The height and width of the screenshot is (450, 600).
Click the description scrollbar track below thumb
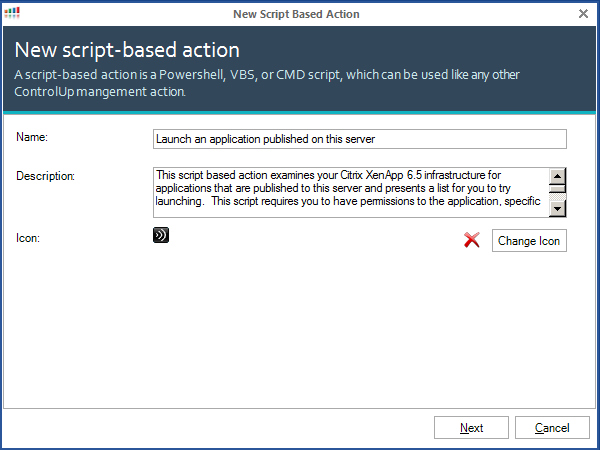pos(558,196)
